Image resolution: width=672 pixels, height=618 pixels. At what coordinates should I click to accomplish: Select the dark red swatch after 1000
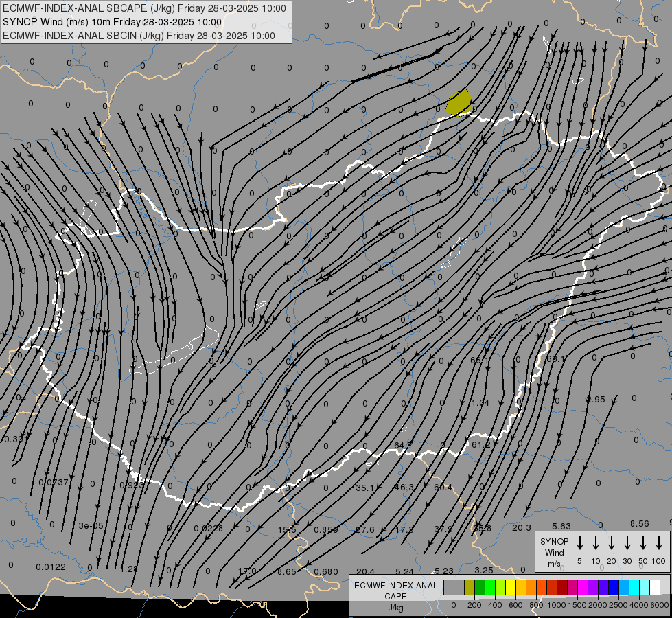(x=562, y=588)
